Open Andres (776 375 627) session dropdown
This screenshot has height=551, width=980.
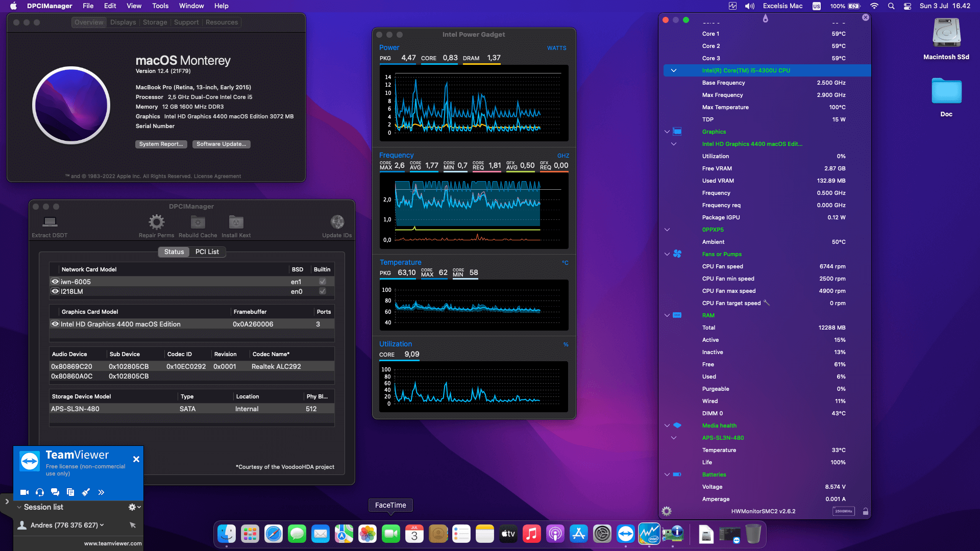pyautogui.click(x=102, y=525)
